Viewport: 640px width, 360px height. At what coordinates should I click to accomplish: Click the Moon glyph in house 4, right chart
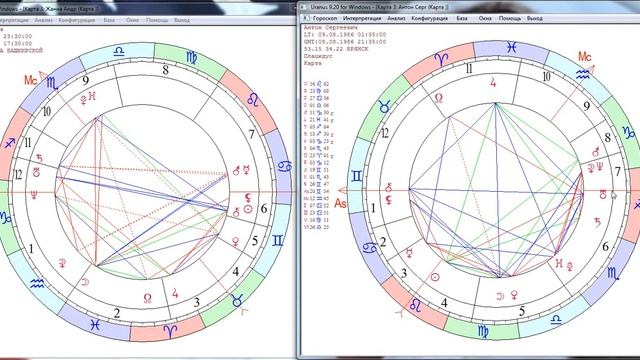[x=500, y=296]
